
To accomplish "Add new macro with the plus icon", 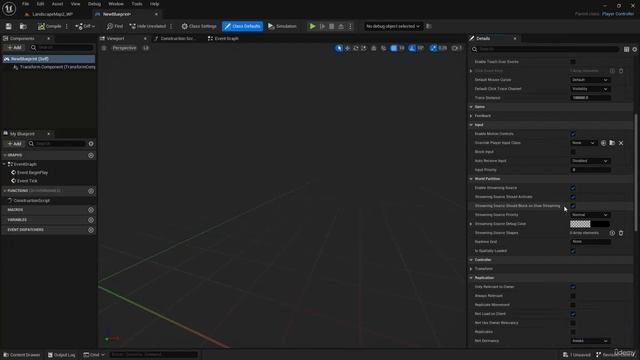I will [91, 210].
